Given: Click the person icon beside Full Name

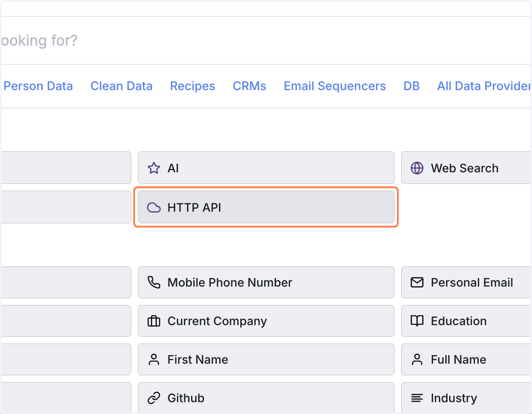Looking at the screenshot, I should coord(417,359).
